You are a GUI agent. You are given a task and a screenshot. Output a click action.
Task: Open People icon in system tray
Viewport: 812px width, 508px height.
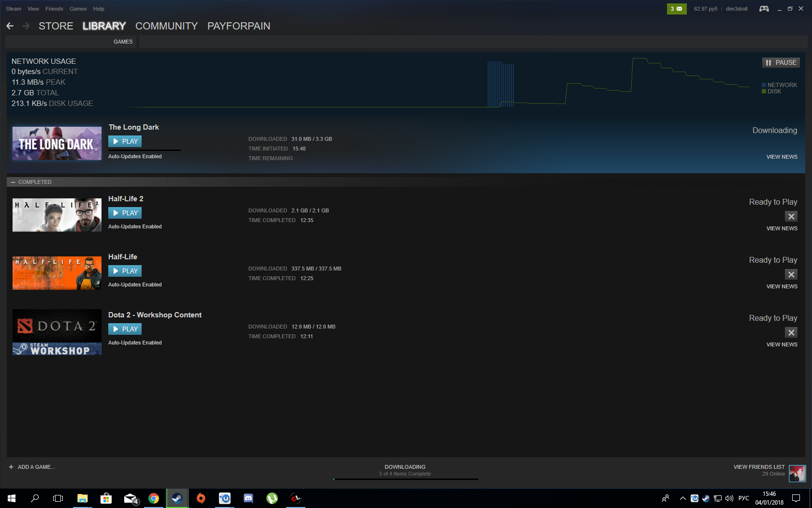pos(666,498)
